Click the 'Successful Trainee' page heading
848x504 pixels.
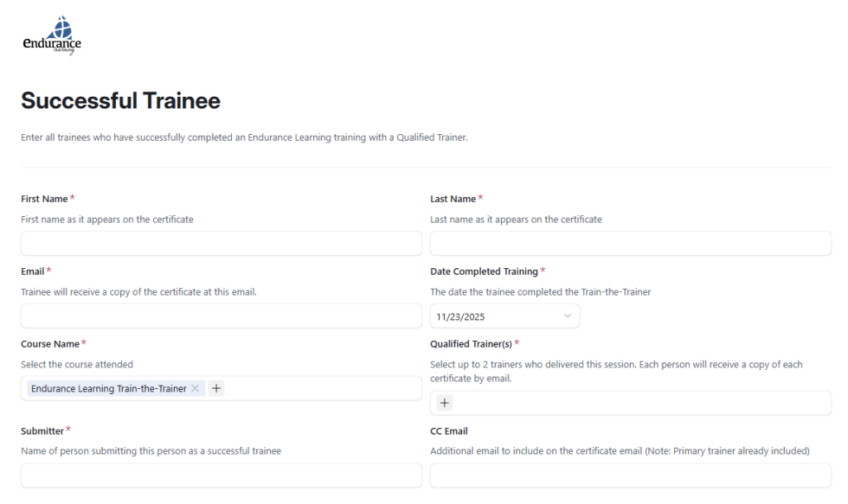click(x=121, y=101)
